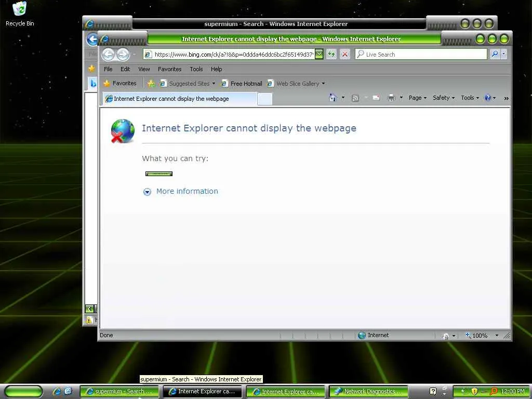This screenshot has width=532, height=399.
Task: Click the Back arrow of the supermium window
Action: pyautogui.click(x=91, y=39)
